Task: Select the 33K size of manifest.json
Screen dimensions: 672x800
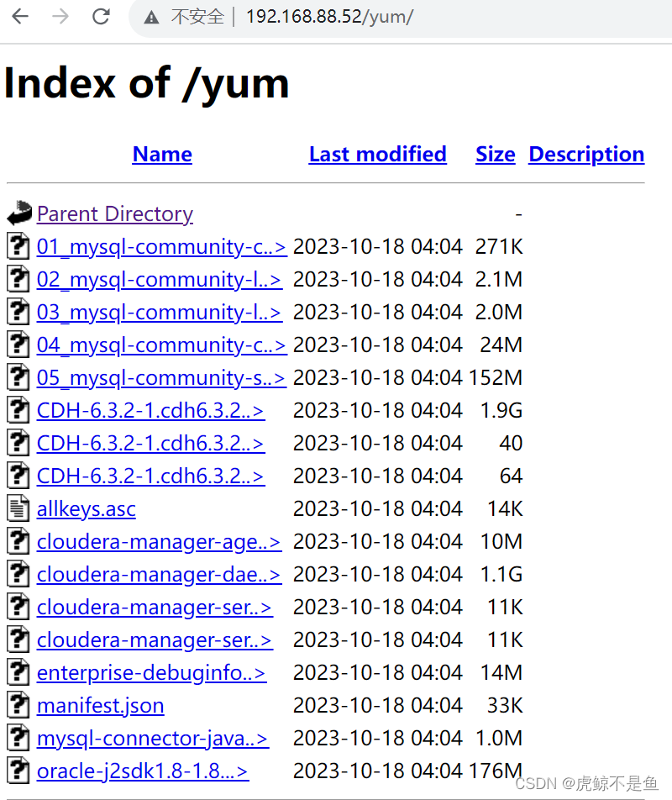Action: pos(505,705)
